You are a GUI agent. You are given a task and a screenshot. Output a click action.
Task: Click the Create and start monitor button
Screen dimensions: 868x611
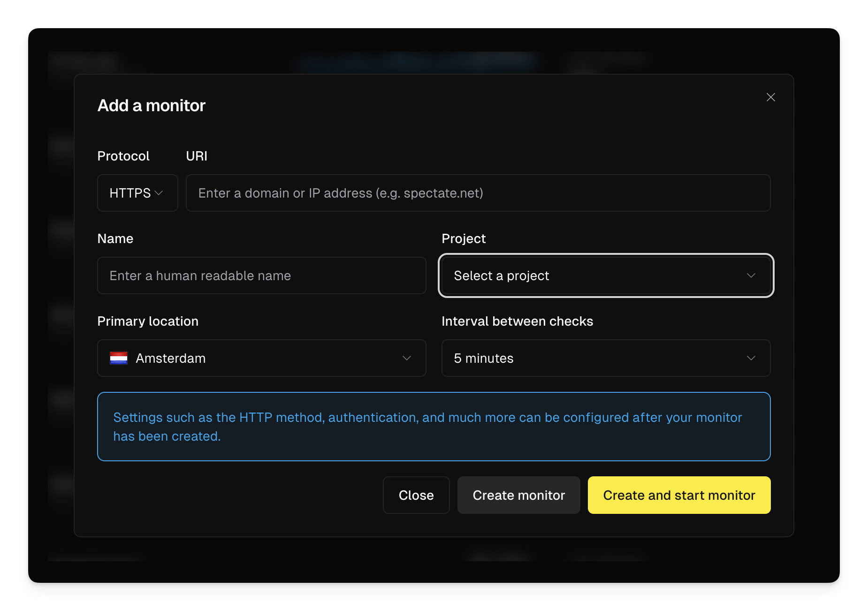click(679, 495)
